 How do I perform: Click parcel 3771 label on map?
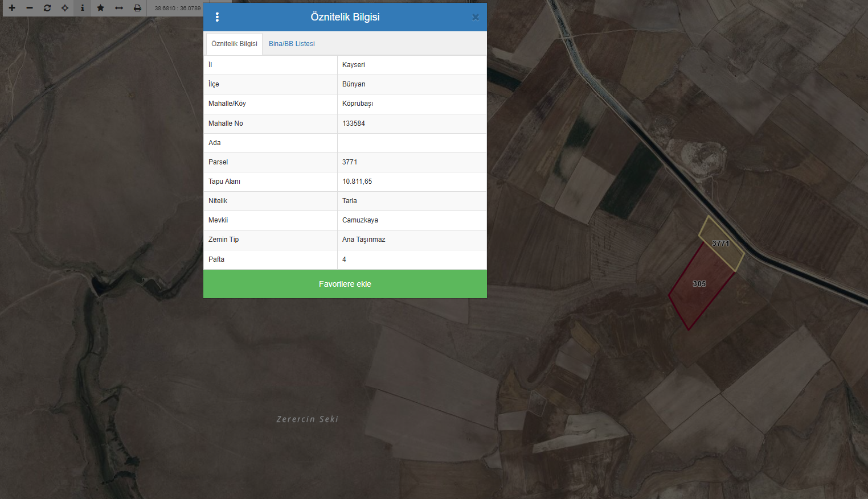(x=720, y=244)
